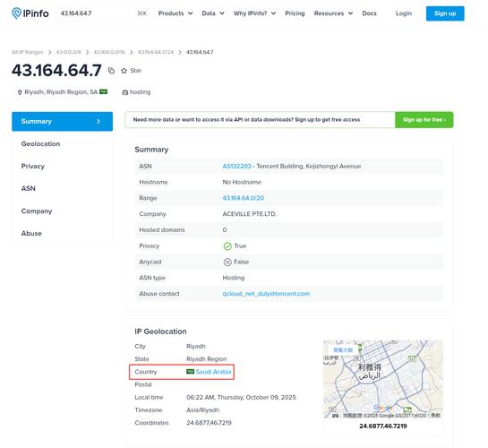Expand the Data dropdown menu

(x=213, y=13)
